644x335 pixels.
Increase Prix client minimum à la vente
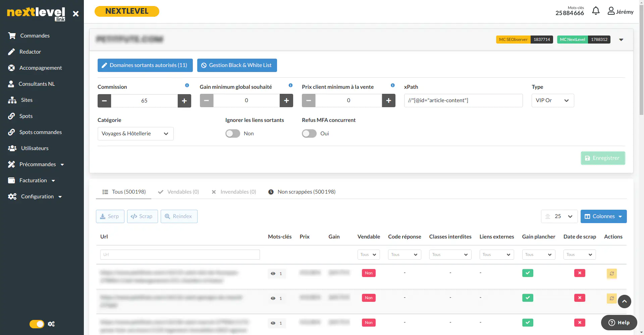tap(389, 100)
